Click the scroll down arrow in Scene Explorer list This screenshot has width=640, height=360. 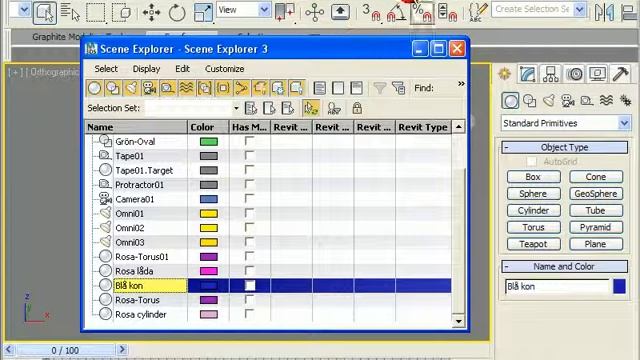(x=458, y=321)
